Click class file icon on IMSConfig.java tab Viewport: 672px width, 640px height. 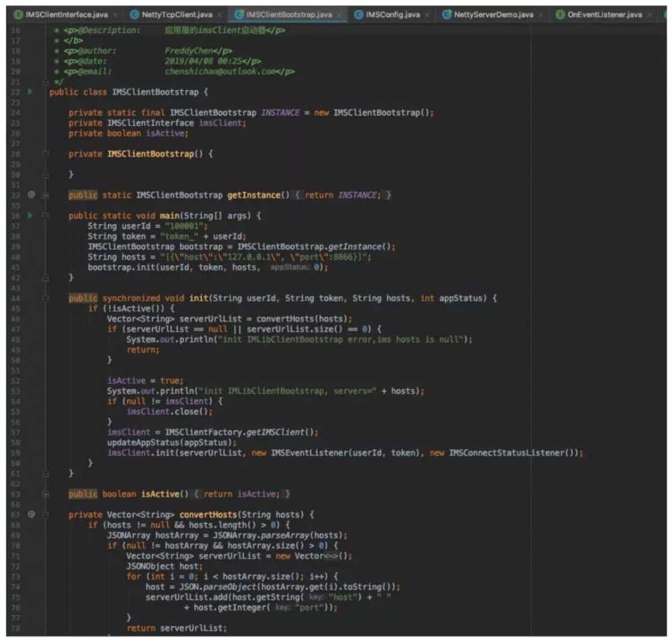click(x=359, y=15)
